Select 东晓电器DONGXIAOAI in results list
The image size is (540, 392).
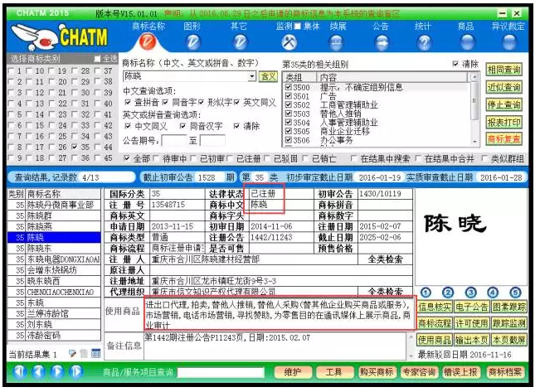55,259
